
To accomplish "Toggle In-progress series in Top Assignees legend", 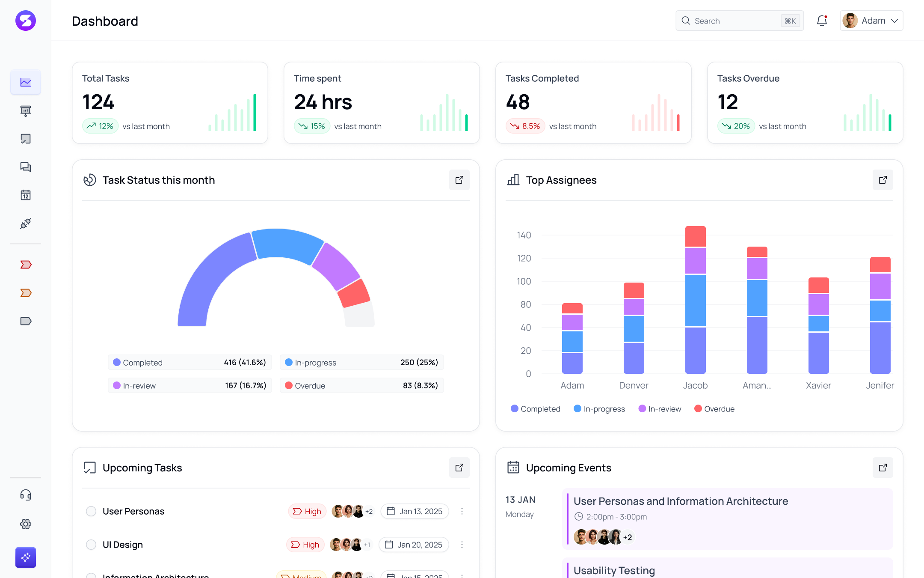I will click(x=599, y=409).
